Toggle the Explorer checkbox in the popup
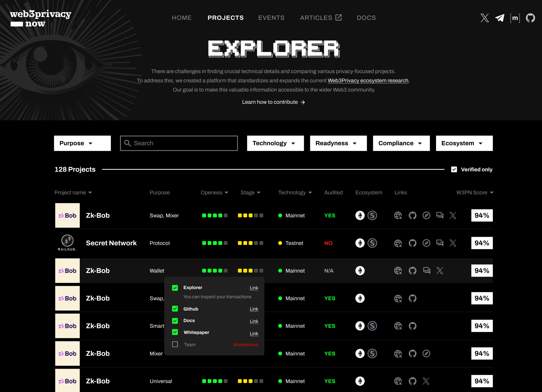Image resolution: width=542 pixels, height=392 pixels. tap(175, 288)
